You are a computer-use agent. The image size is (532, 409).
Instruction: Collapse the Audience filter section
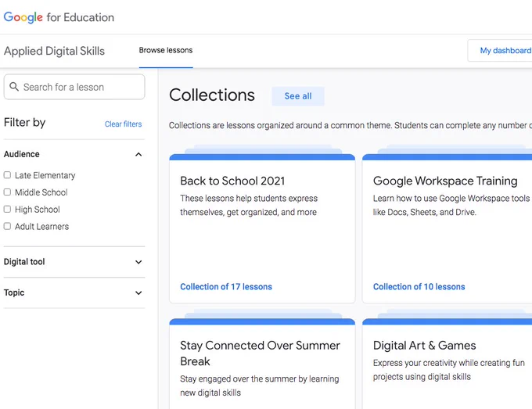[138, 154]
